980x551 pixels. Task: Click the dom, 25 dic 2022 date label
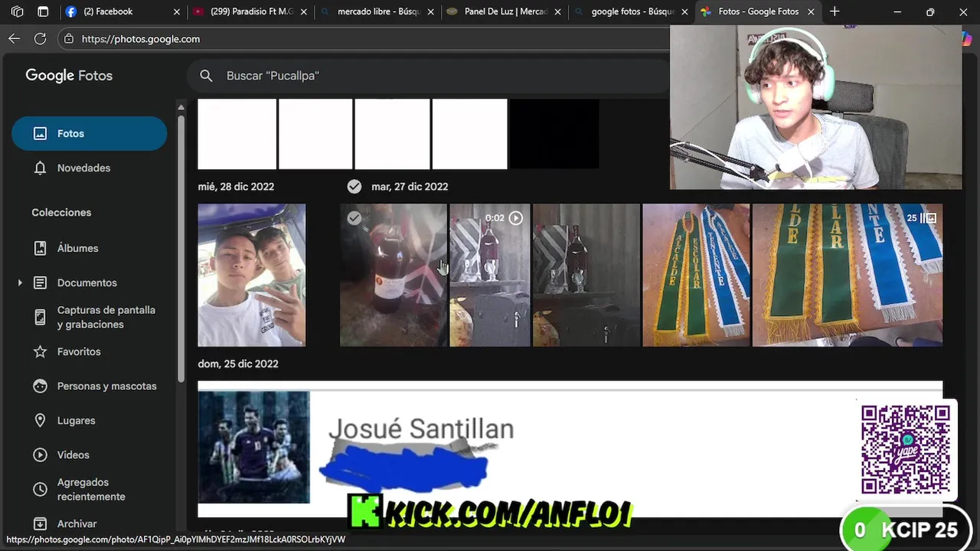click(x=238, y=364)
